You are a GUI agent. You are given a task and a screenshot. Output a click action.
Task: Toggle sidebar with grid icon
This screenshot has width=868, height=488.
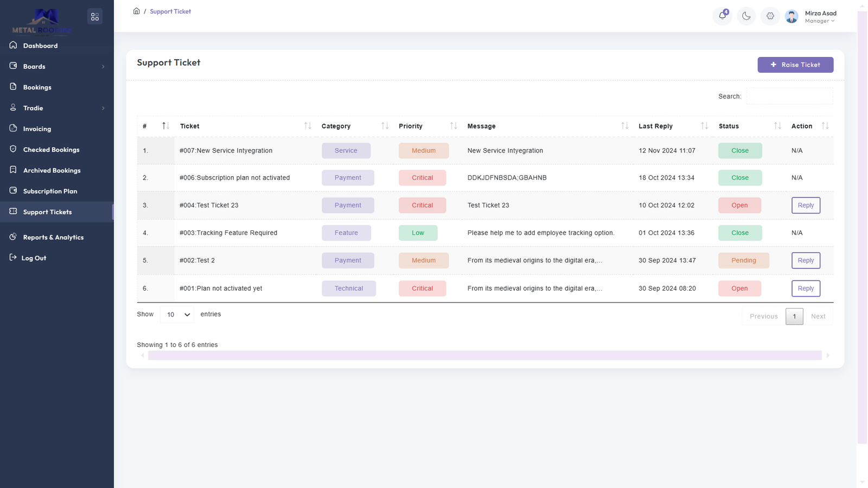95,17
